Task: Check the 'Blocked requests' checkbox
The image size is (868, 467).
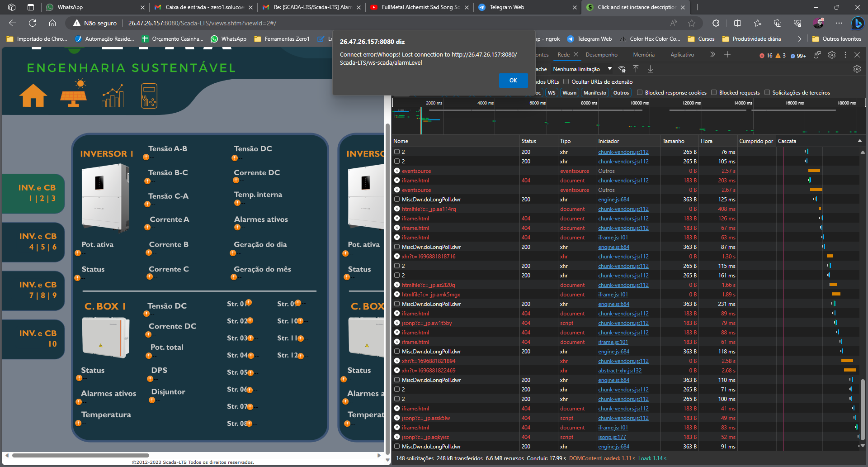Action: (x=713, y=93)
